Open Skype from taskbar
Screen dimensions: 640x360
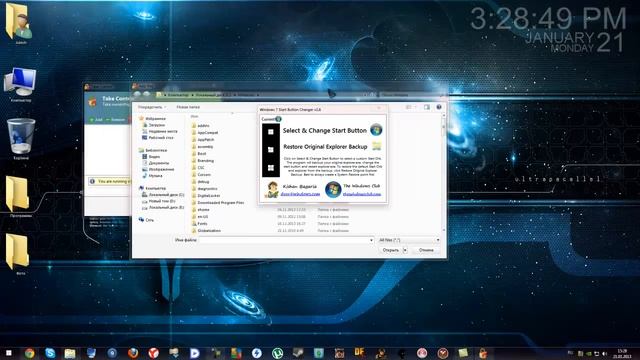[50, 353]
